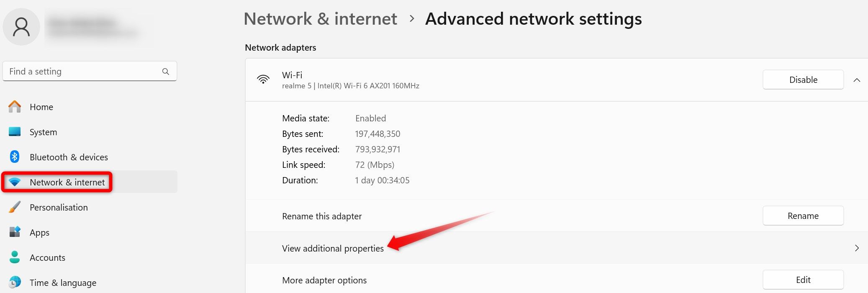Click the search magnifier icon

[166, 72]
